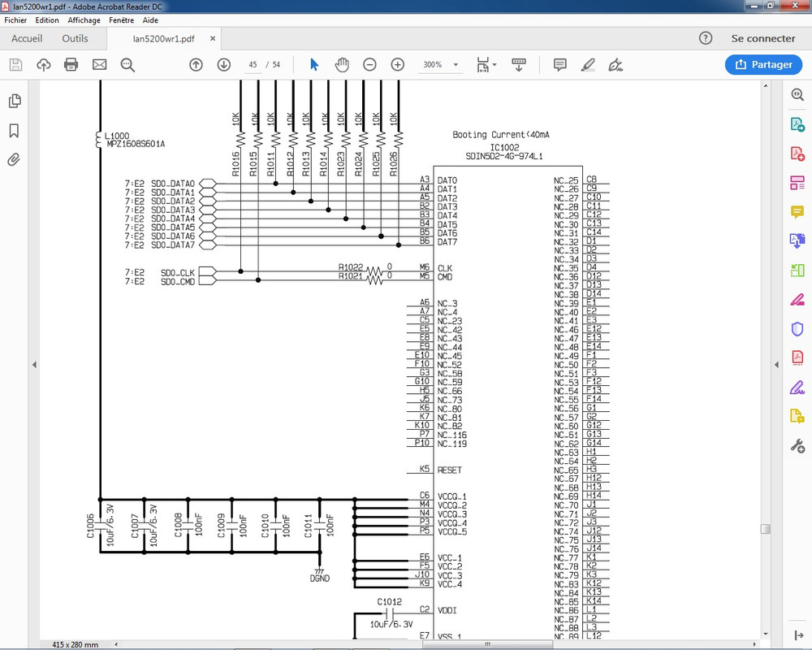The height and width of the screenshot is (650, 812).
Task: Click the scrolling mode keyboard icon
Action: 518,65
